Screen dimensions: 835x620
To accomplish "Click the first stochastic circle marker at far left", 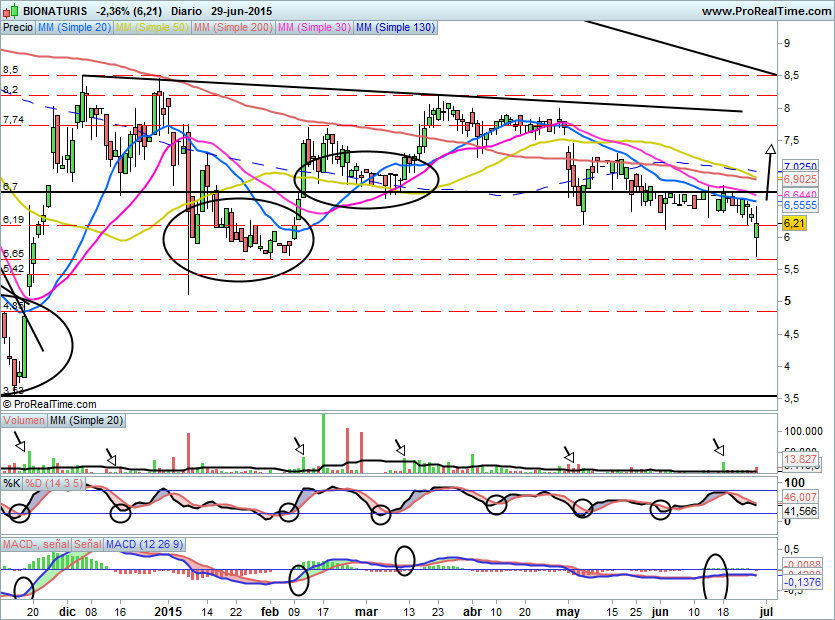I will pyautogui.click(x=17, y=511).
